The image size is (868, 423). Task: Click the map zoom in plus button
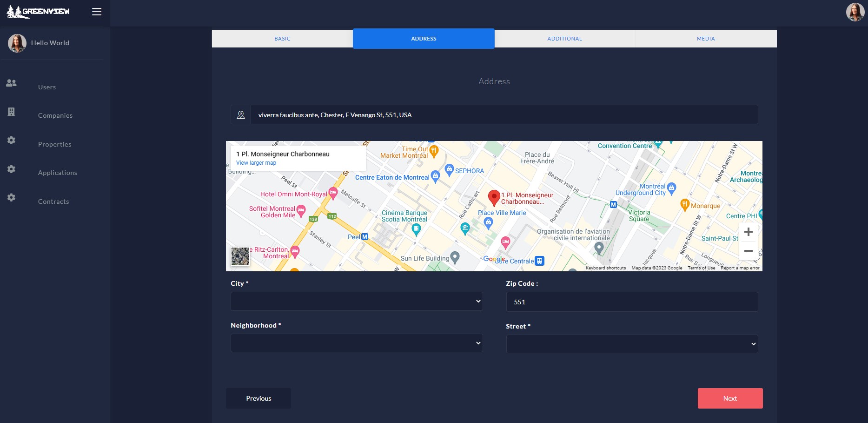click(748, 232)
